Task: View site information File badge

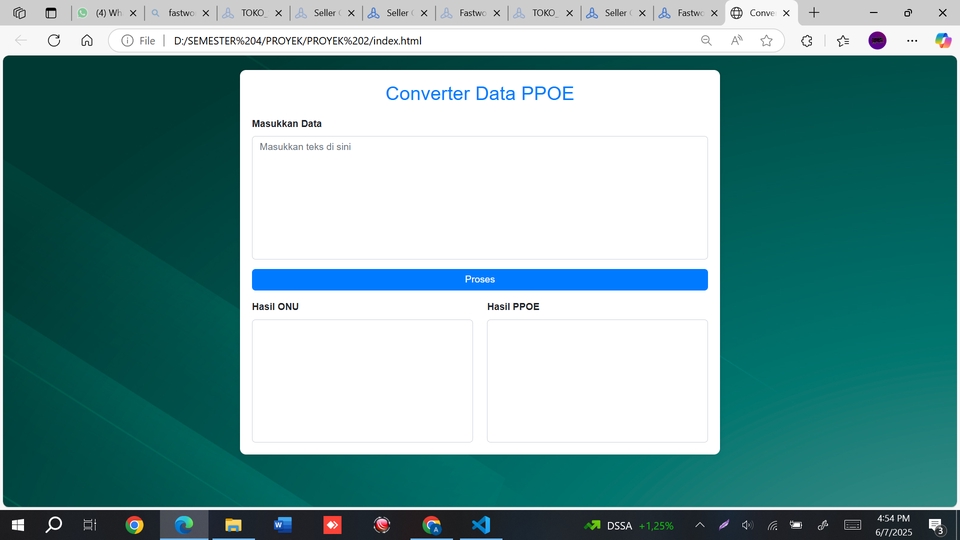Action: tap(138, 40)
